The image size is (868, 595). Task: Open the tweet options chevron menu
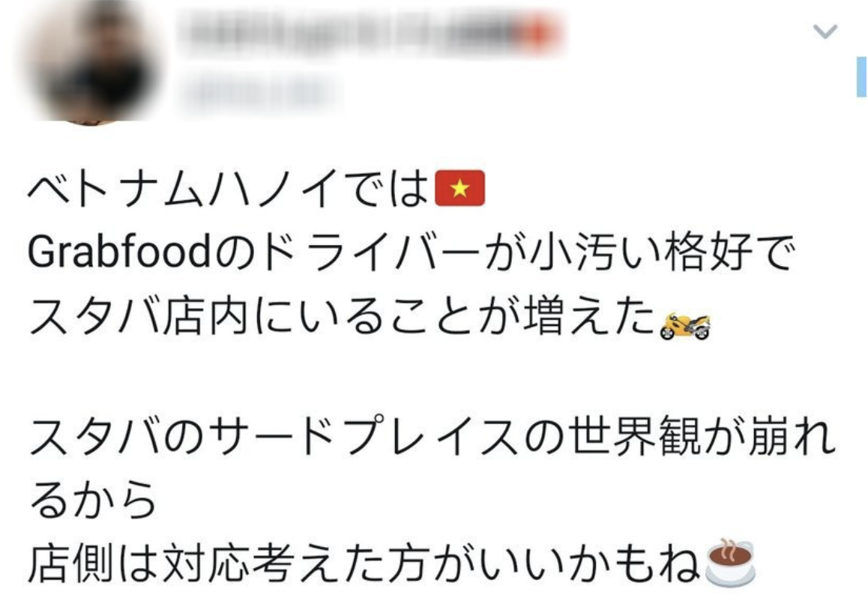click(825, 31)
